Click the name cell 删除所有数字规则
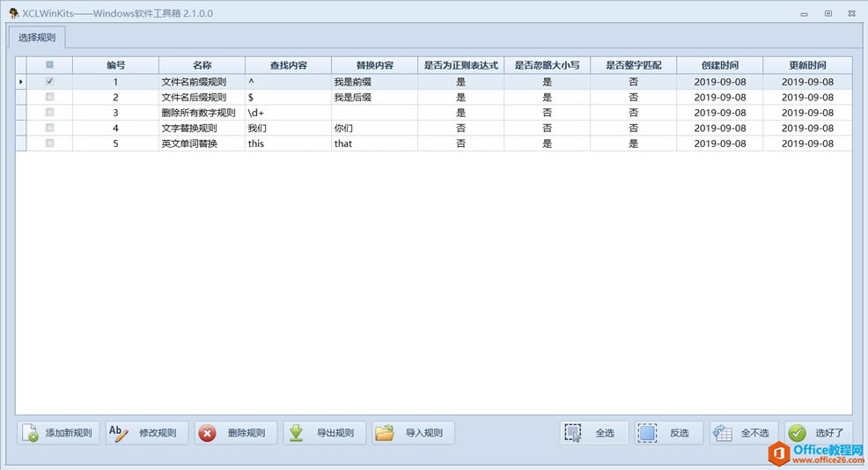The width and height of the screenshot is (868, 470). coord(202,113)
